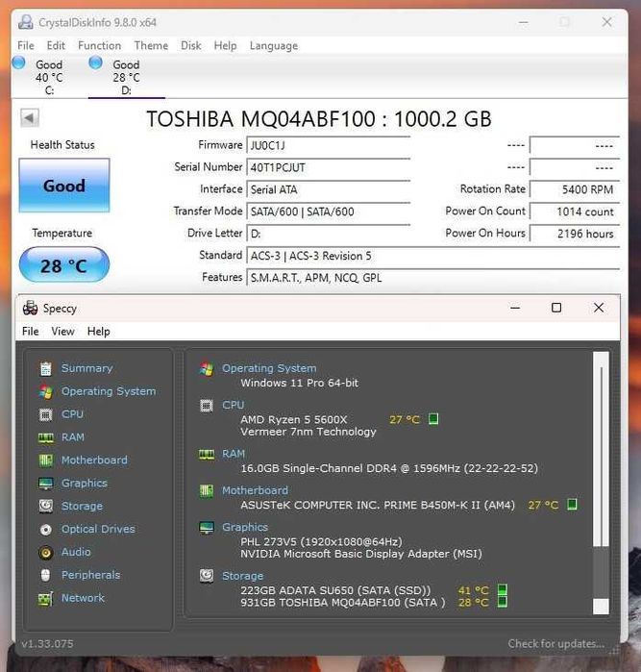Open the Function menu in CrystalDiskInfo
Image resolution: width=641 pixels, height=672 pixels.
pos(99,45)
